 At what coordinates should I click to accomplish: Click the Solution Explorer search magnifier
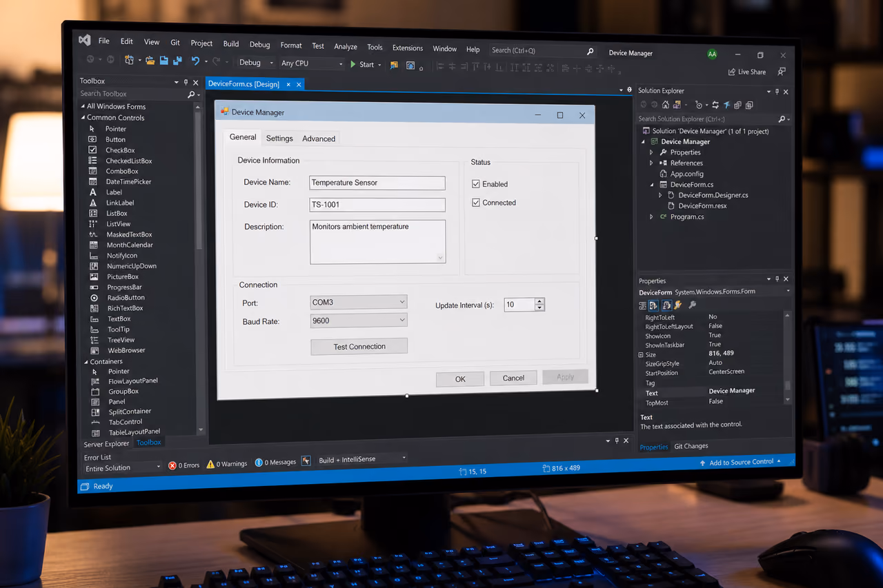pos(782,119)
